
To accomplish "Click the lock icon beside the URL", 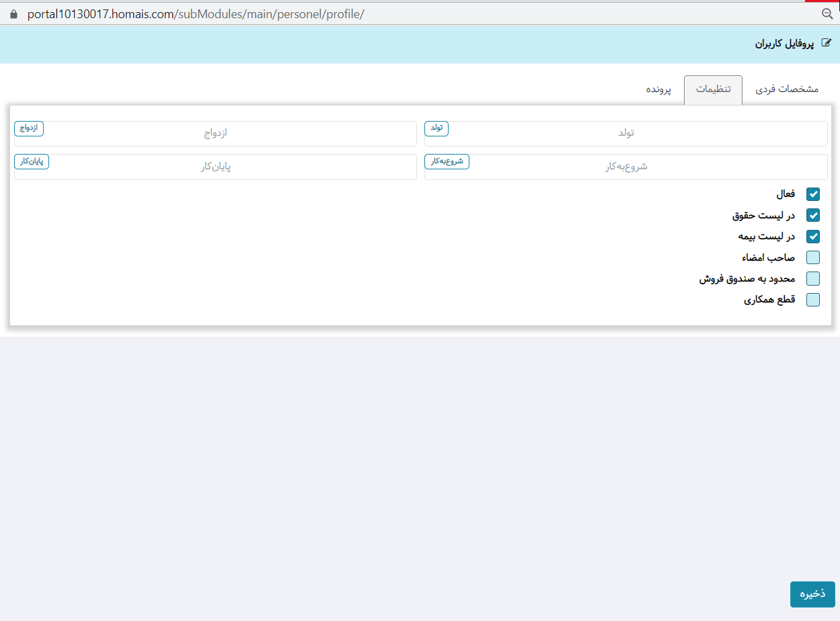I will [13, 14].
